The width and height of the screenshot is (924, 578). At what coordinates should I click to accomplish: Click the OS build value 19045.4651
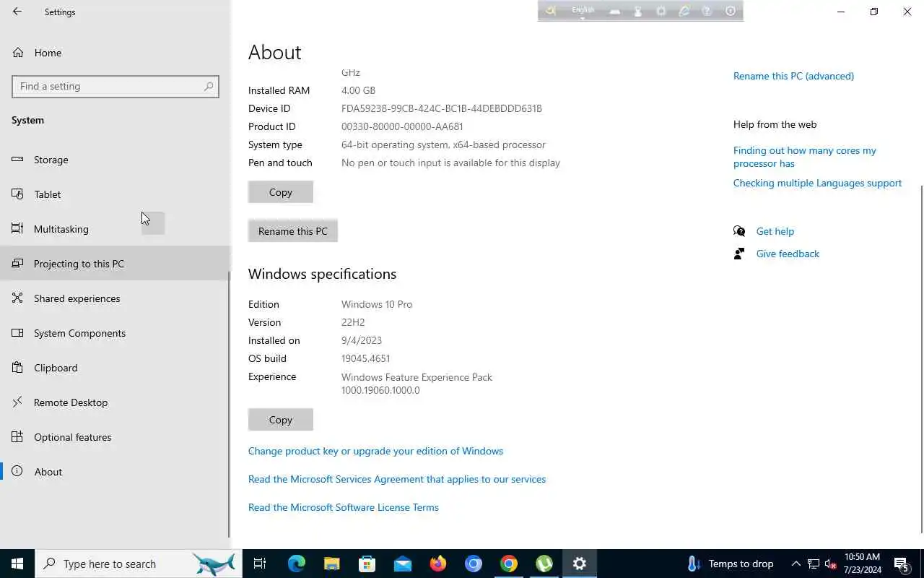[365, 358]
